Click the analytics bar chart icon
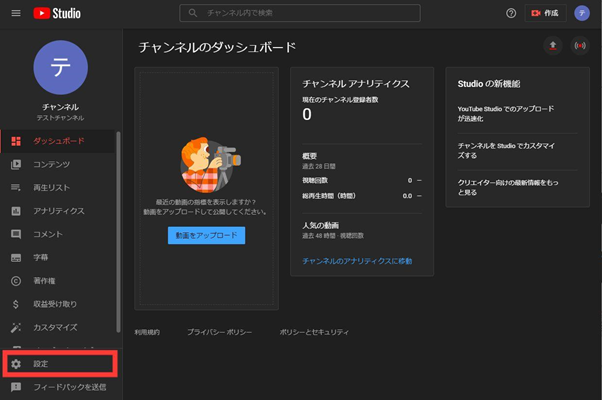Image resolution: width=602 pixels, height=400 pixels. pyautogui.click(x=16, y=211)
